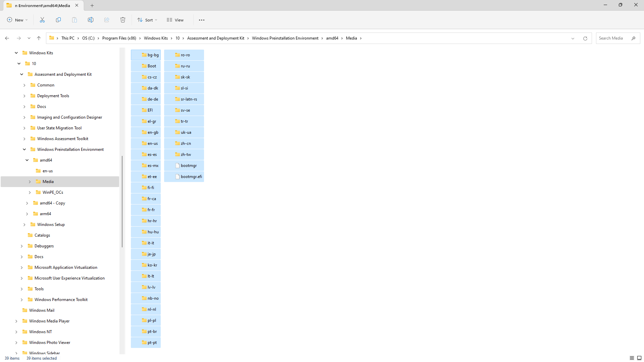Screen dimensions: 644x362
Task: Open the See more ellipsis menu
Action: point(202,20)
